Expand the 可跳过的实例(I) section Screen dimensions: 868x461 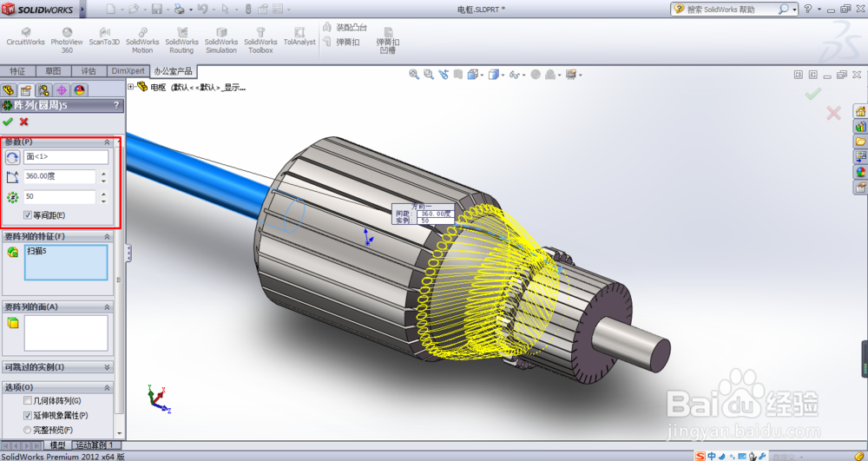[107, 367]
